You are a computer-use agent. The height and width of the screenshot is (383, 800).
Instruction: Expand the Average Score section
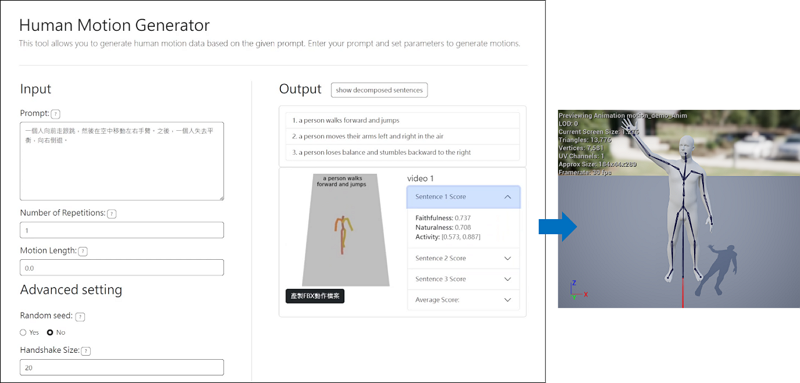pos(463,300)
